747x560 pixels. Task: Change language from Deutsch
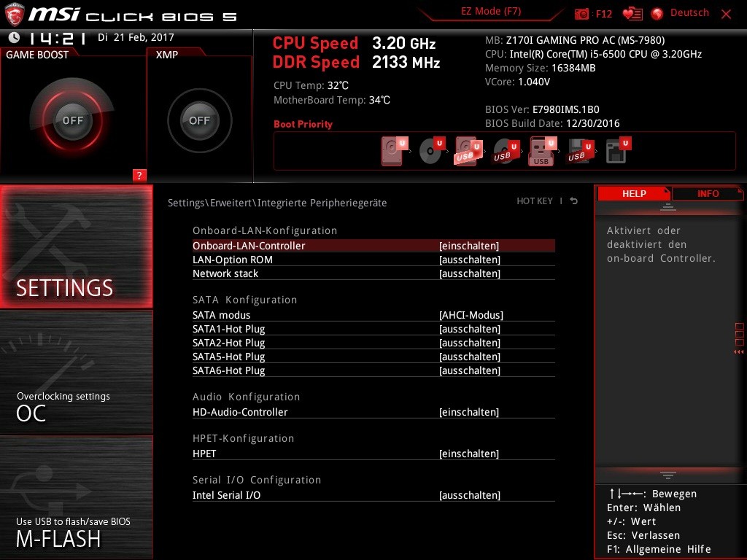[x=689, y=13]
